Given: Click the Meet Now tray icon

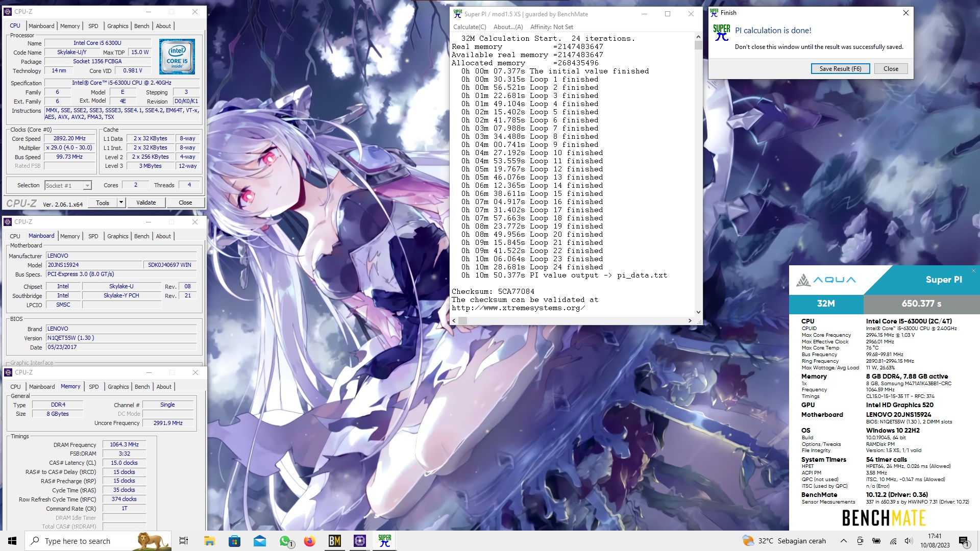Looking at the screenshot, I should point(860,541).
